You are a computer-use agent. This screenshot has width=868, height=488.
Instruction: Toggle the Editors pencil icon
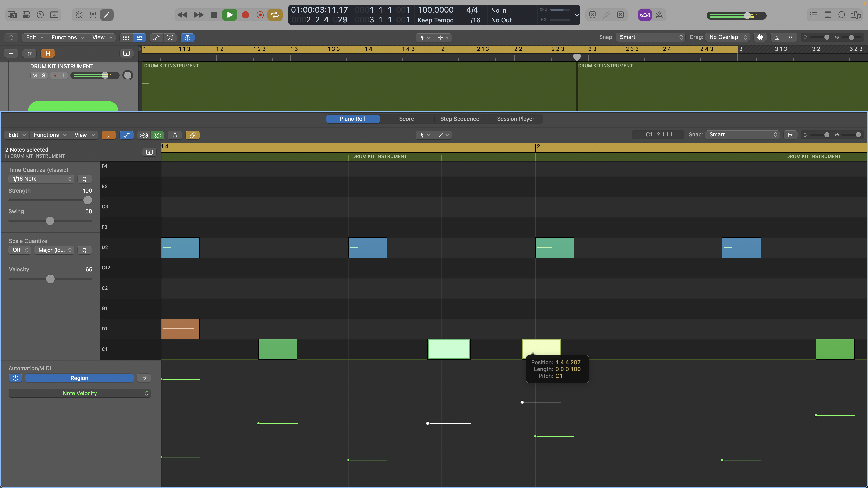pos(106,15)
